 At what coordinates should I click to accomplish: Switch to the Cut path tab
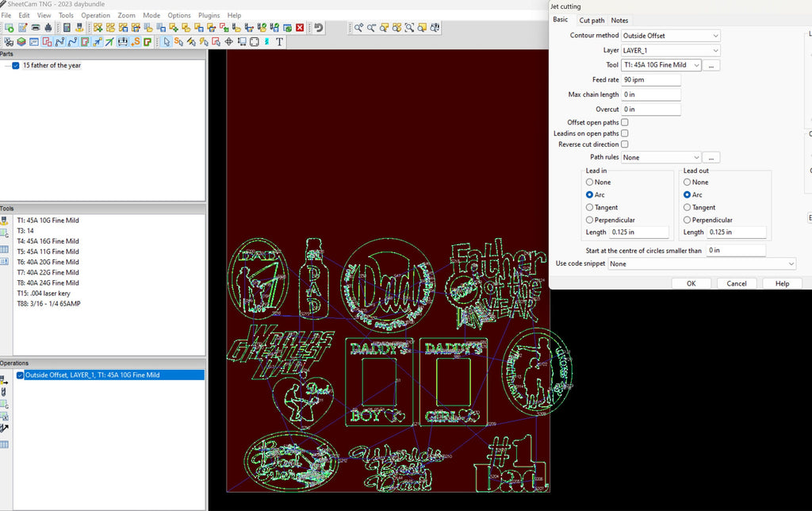point(592,20)
